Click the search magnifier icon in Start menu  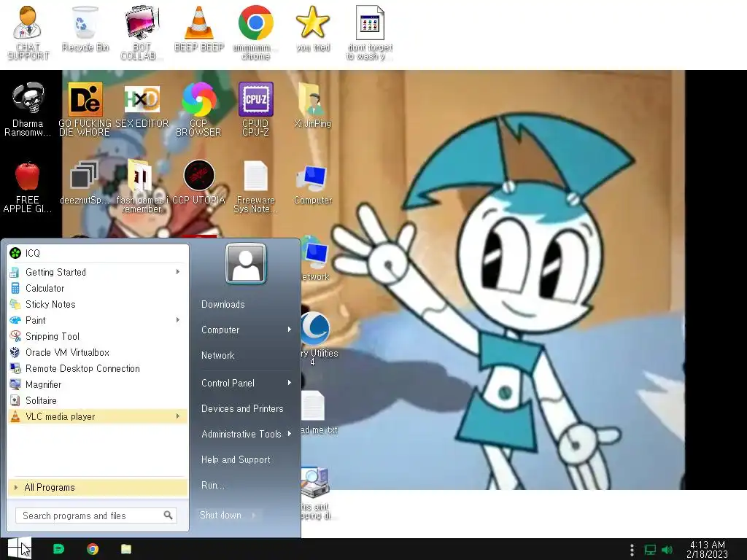click(x=169, y=516)
